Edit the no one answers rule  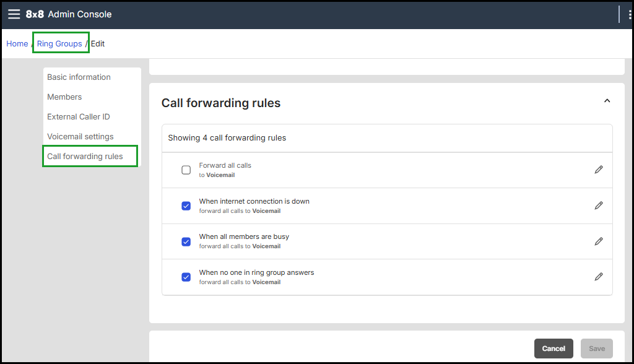[598, 277]
